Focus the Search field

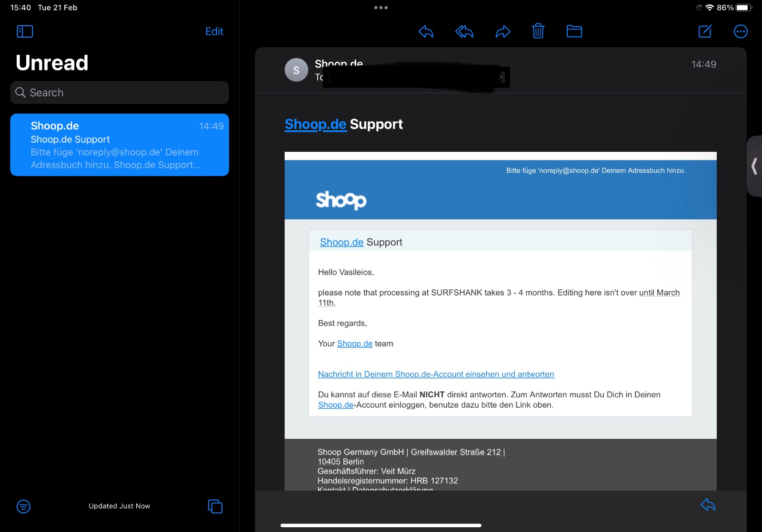click(120, 92)
